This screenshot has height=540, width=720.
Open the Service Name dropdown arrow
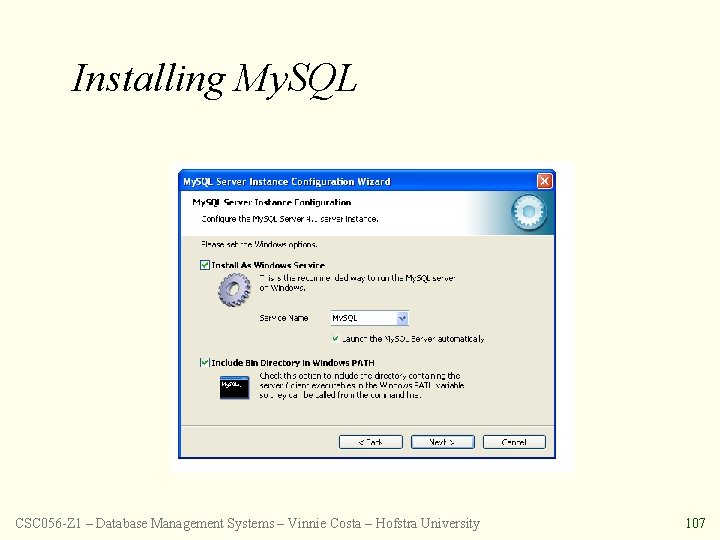402,318
